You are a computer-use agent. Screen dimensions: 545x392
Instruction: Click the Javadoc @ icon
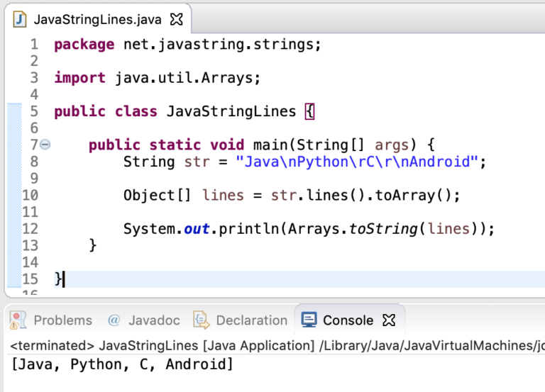point(114,320)
